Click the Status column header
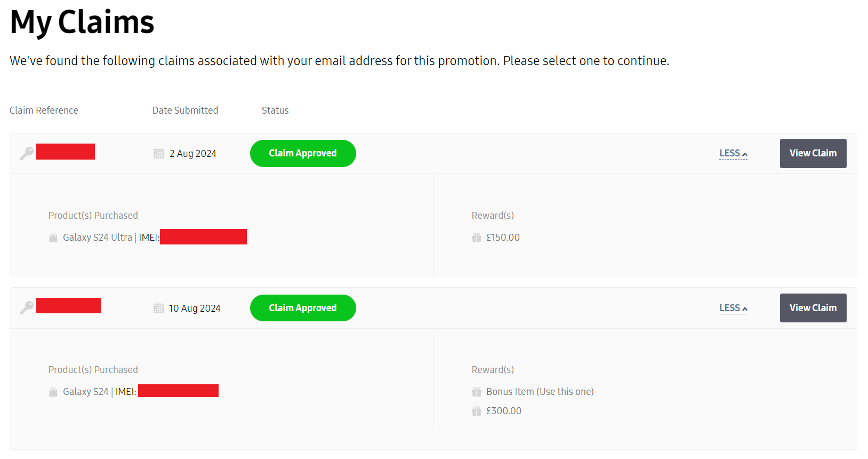 point(275,110)
